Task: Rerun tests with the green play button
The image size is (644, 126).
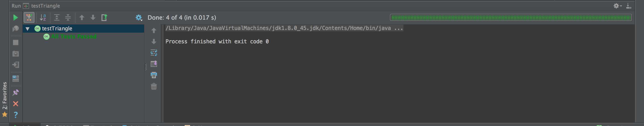Action: click(x=15, y=17)
